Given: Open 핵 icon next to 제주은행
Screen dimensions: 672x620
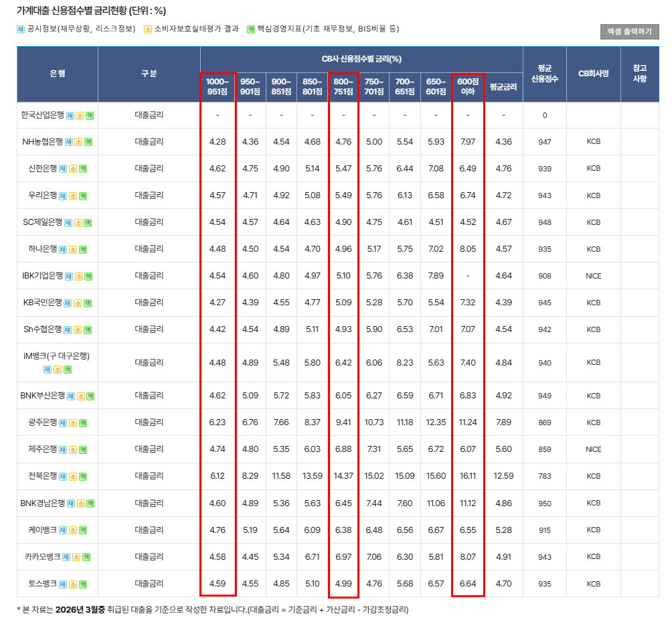Looking at the screenshot, I should tap(84, 450).
